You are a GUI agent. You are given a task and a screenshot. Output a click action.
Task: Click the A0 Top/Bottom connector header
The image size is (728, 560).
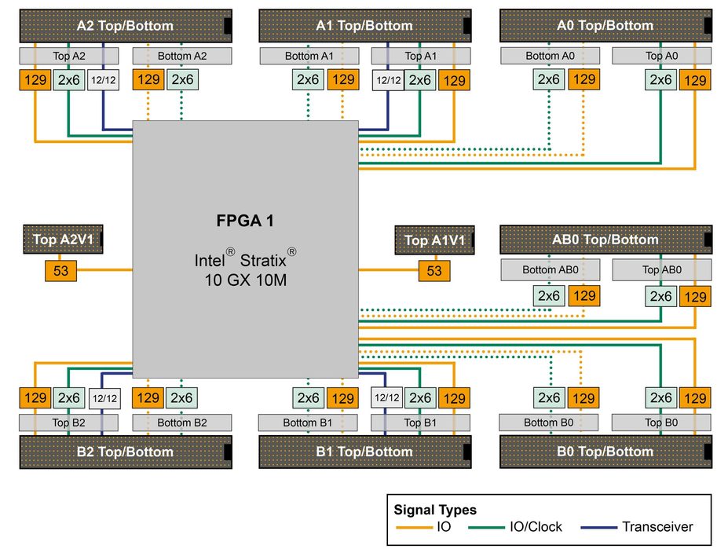click(606, 26)
